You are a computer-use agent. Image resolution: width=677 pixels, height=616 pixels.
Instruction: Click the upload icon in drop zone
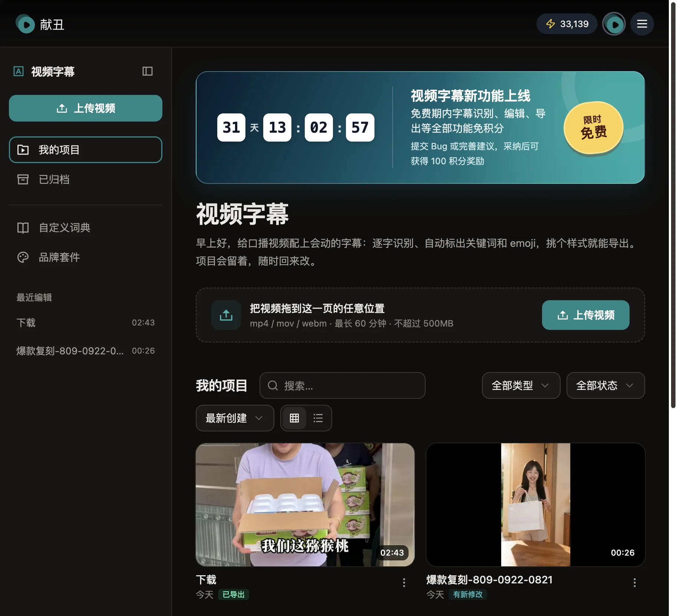[226, 315]
